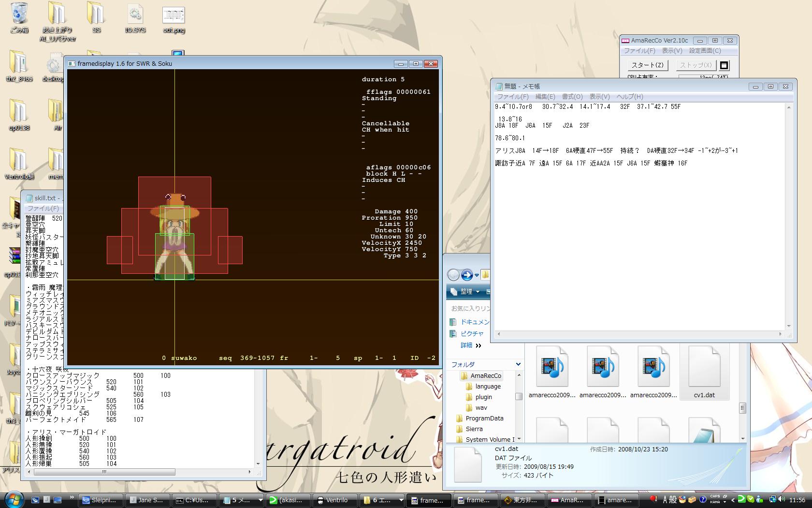The image size is (812, 508).
Task: Collapse the フォルダ pane chevron
Action: [x=518, y=364]
